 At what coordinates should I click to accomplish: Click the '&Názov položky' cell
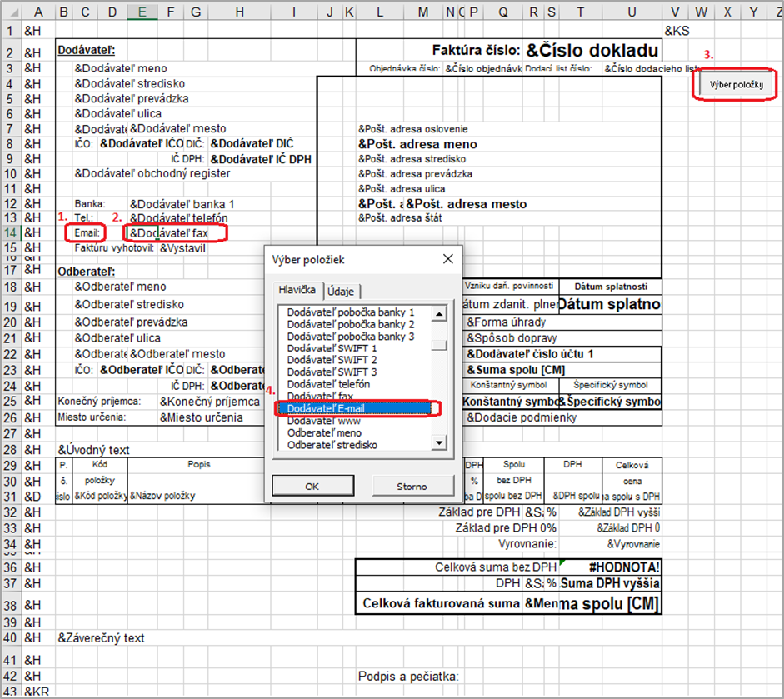click(x=162, y=496)
